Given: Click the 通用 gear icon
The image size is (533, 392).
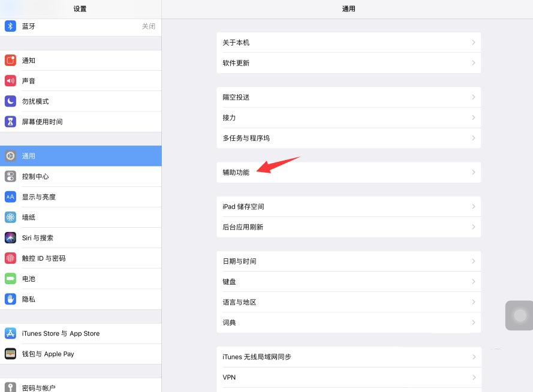Looking at the screenshot, I should point(10,156).
